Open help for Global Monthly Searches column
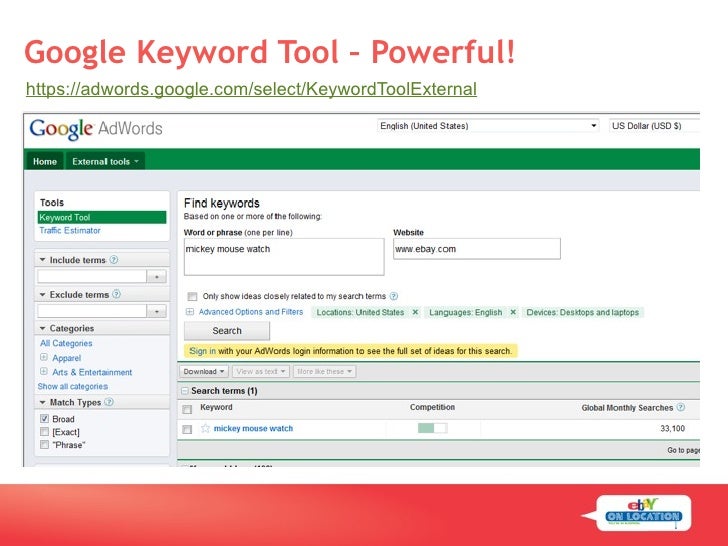Screen dimensions: 728x546 tap(681, 407)
